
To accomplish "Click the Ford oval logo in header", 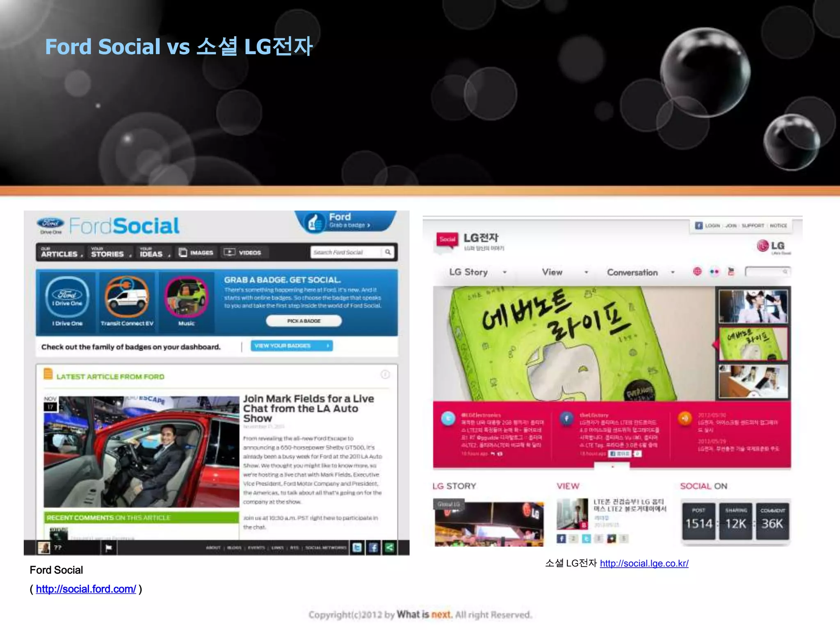I will point(50,223).
